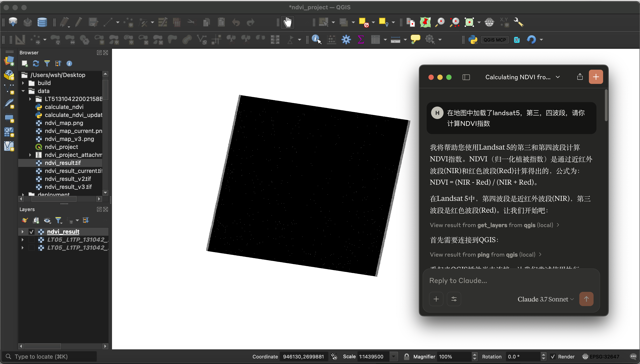Toggle the Render checkbox in status bar
This screenshot has width=640, height=364.
pyautogui.click(x=553, y=356)
